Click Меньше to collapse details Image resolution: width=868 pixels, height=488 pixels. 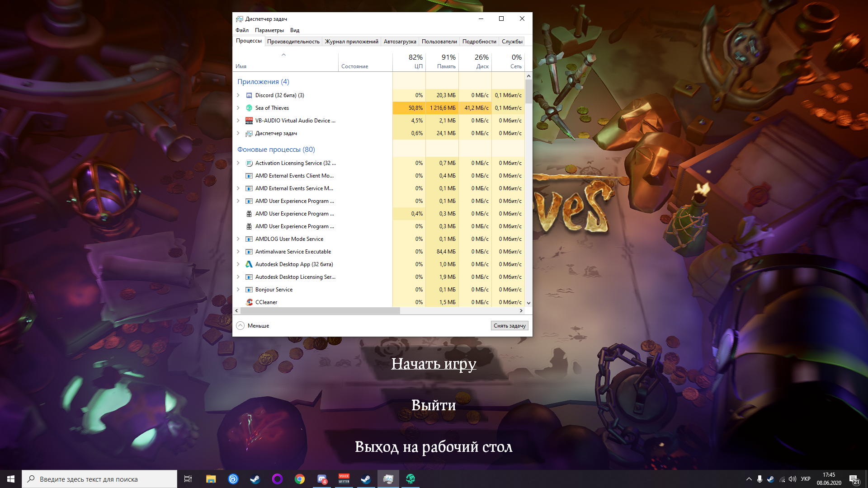[253, 326]
